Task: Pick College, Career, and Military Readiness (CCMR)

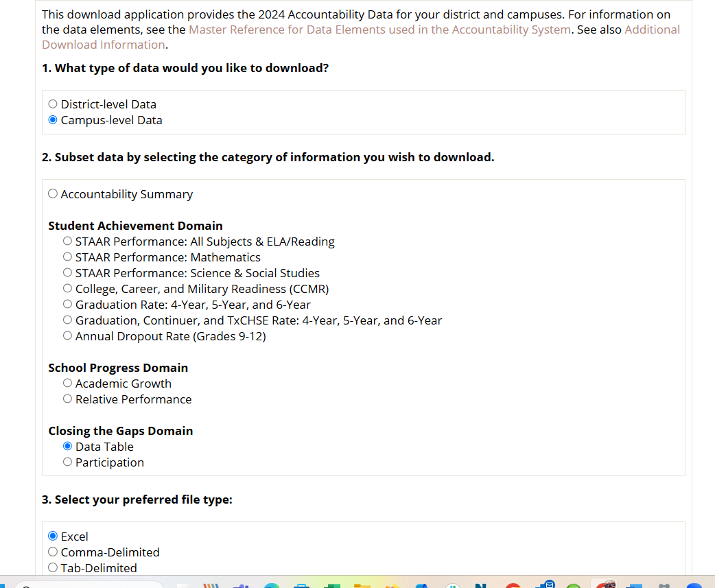Action: tap(67, 288)
